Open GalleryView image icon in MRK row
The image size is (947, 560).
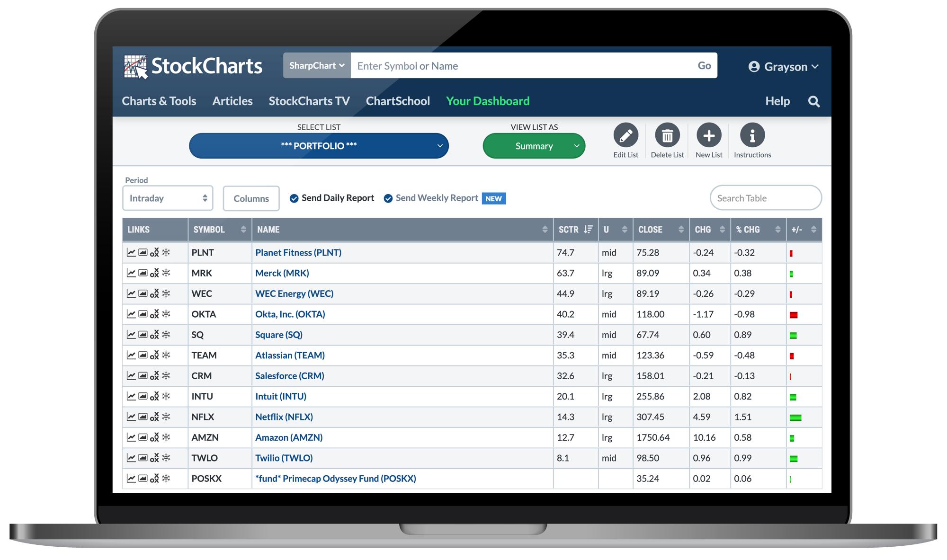click(143, 273)
